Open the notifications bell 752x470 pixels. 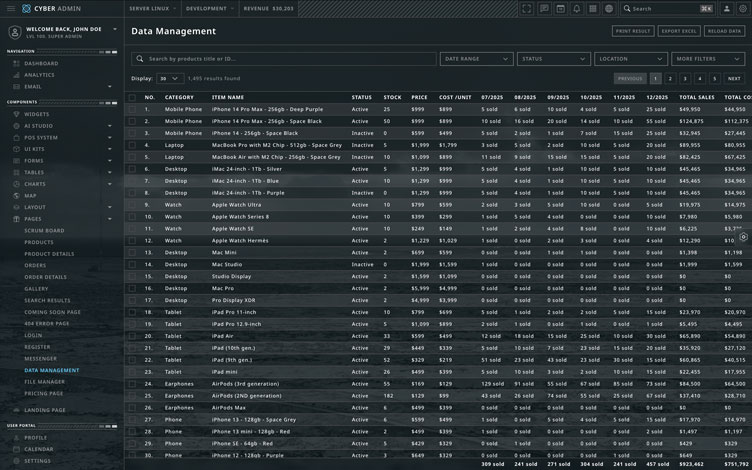click(x=576, y=8)
